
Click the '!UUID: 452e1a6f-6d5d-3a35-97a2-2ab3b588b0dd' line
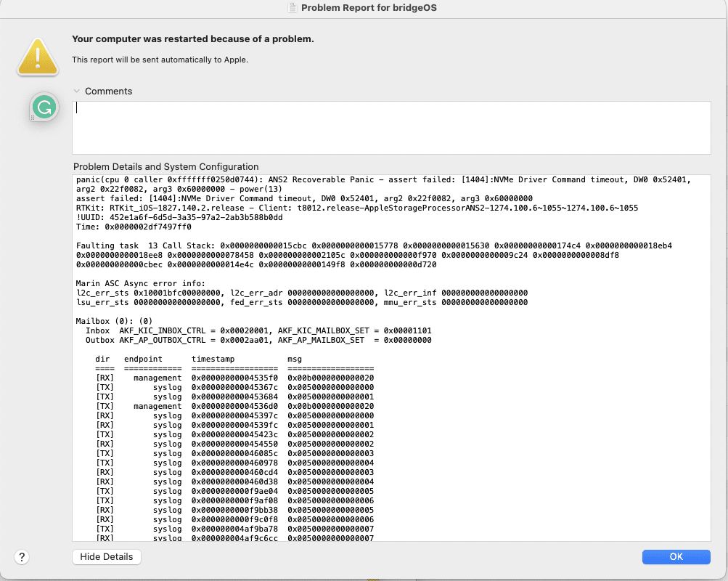[179, 217]
